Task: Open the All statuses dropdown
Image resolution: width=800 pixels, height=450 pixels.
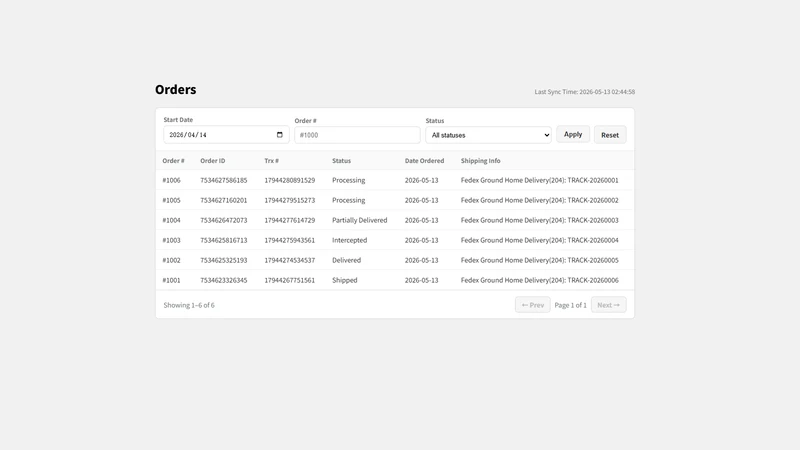Action: click(x=488, y=135)
